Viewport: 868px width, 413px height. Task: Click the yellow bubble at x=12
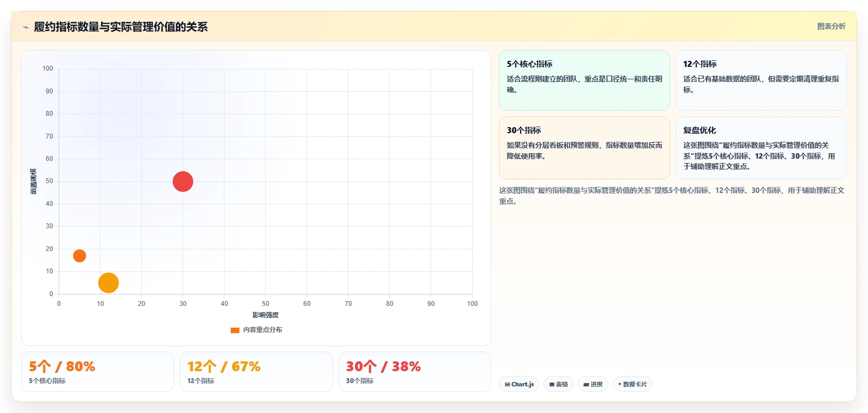coord(108,283)
